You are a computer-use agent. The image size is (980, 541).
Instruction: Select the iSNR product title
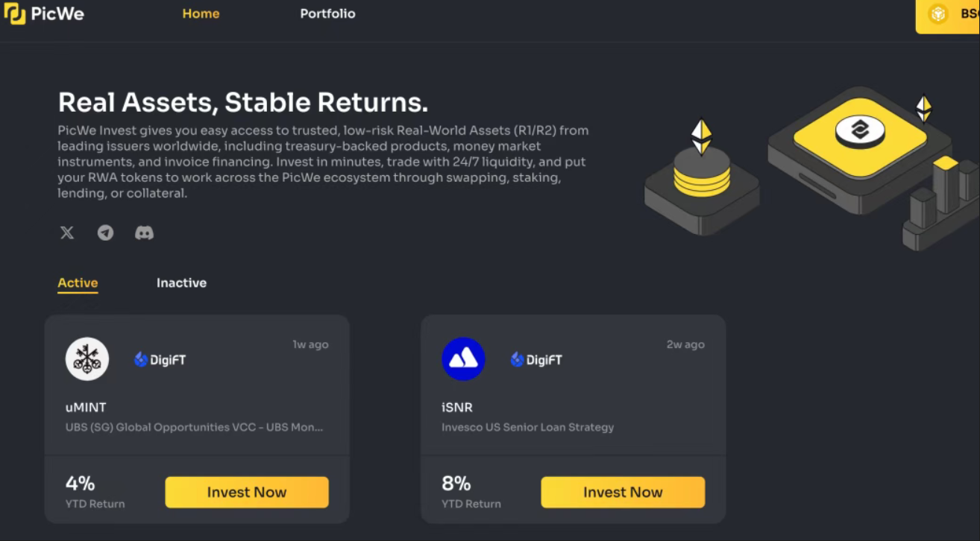(x=457, y=408)
